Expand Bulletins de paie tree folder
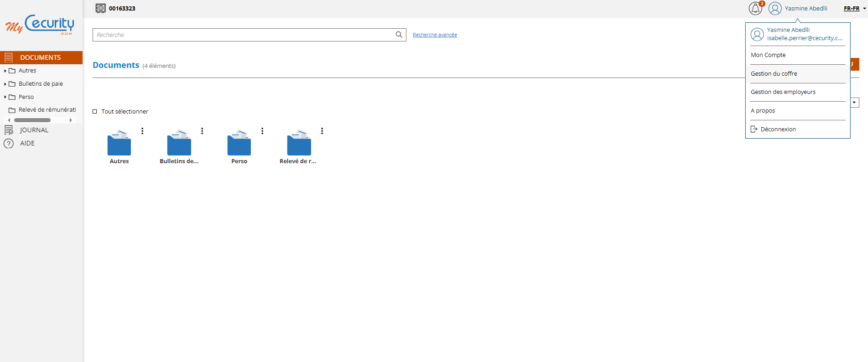The image size is (868, 362). (5, 84)
